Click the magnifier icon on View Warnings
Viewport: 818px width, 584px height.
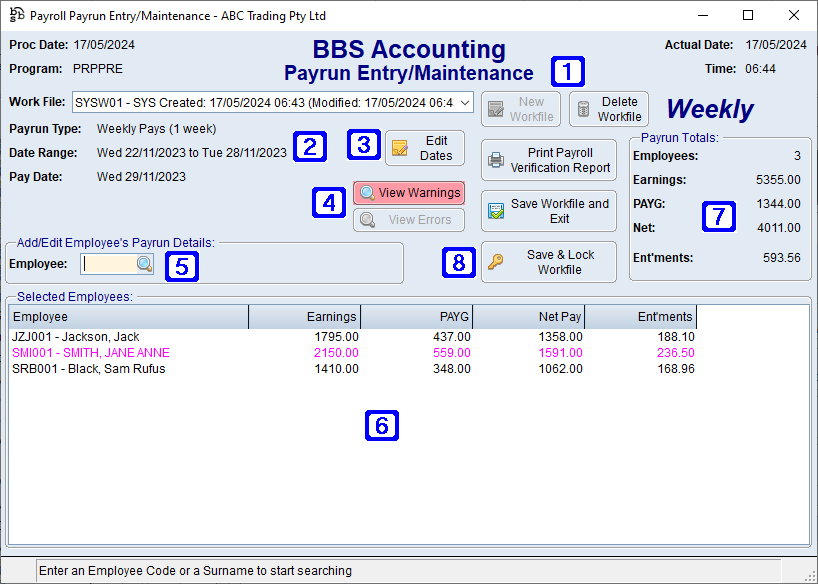[x=368, y=193]
